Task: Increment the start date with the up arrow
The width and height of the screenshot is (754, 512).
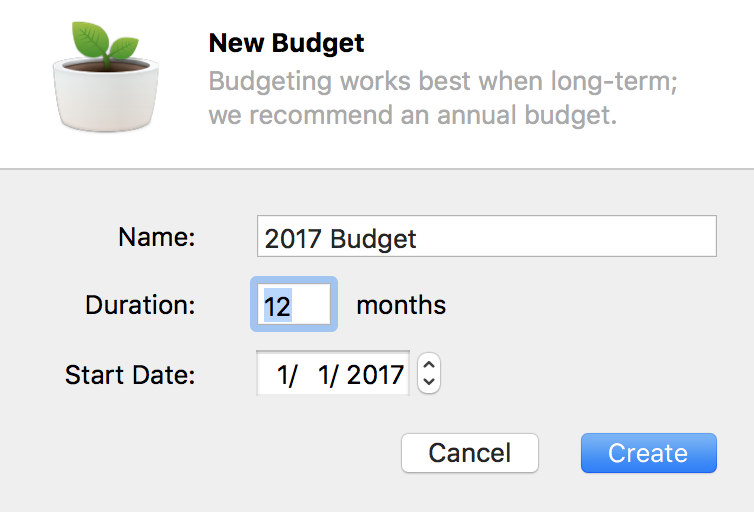Action: coord(429,365)
